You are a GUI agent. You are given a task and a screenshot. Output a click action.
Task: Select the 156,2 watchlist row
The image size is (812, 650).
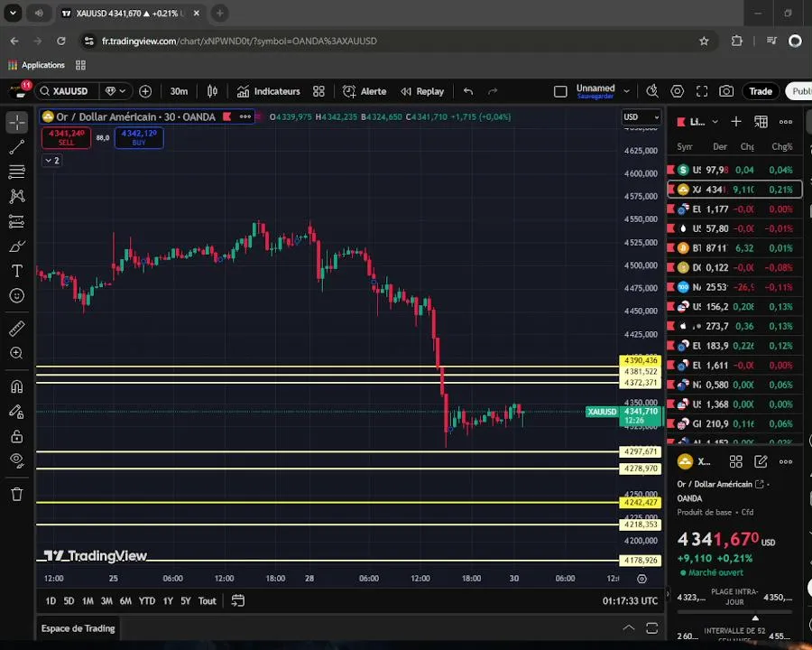[x=734, y=306]
